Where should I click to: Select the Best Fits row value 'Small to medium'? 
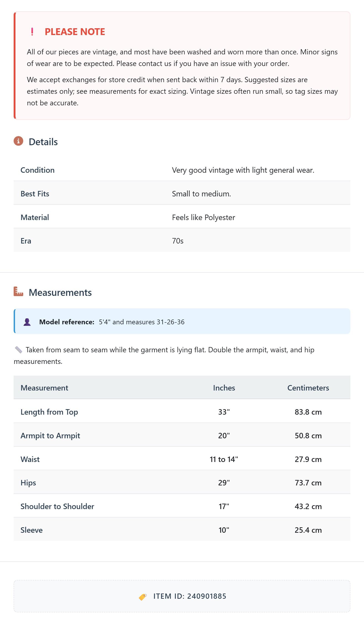[201, 194]
